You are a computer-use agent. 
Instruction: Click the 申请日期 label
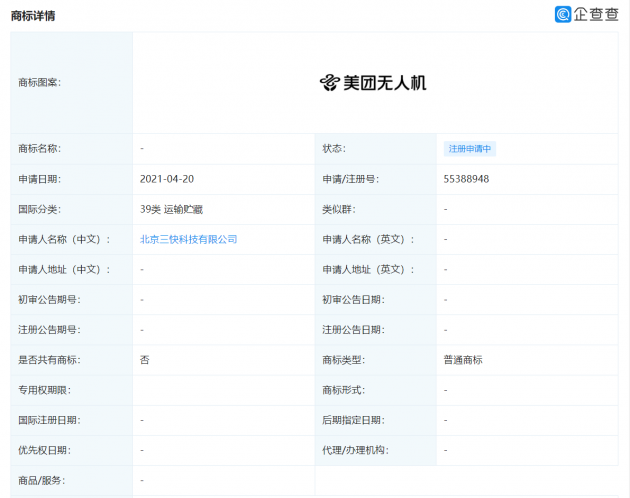click(39, 179)
